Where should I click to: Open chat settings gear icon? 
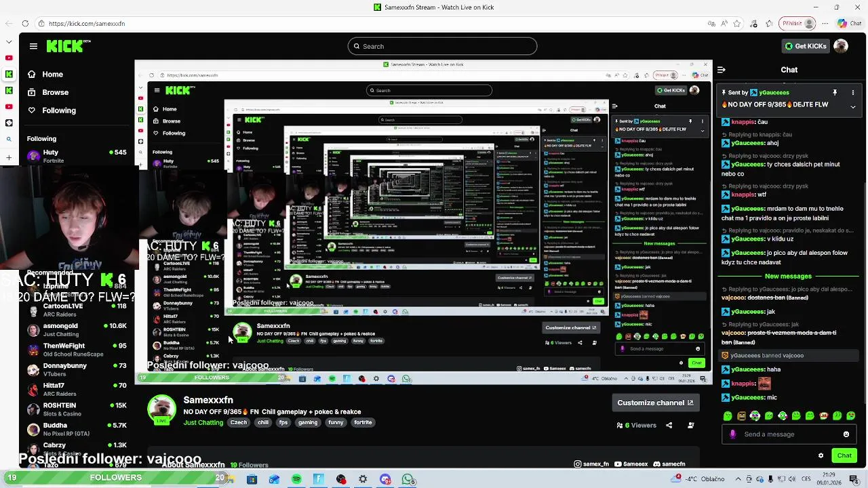[x=821, y=455]
